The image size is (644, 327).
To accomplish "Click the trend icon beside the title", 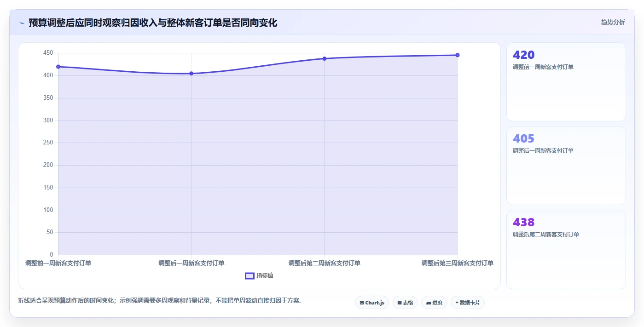I will coord(22,23).
